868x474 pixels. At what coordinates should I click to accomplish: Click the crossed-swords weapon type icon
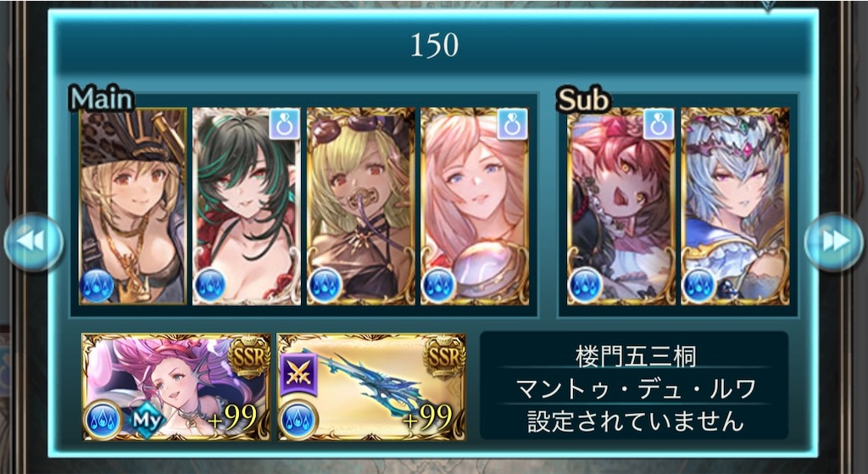coord(298,374)
